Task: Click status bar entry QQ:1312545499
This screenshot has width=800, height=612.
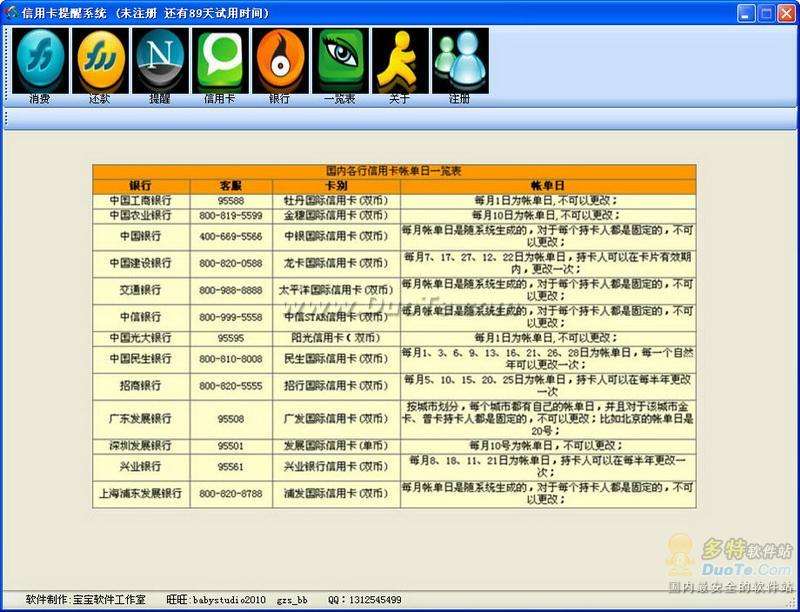Action: pyautogui.click(x=365, y=600)
